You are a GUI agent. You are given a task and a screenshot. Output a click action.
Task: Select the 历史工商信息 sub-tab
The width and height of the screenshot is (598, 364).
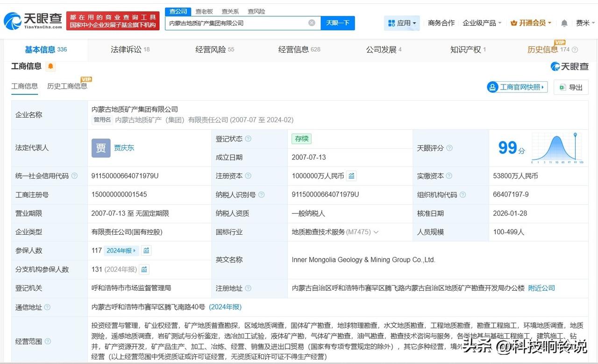(67, 86)
